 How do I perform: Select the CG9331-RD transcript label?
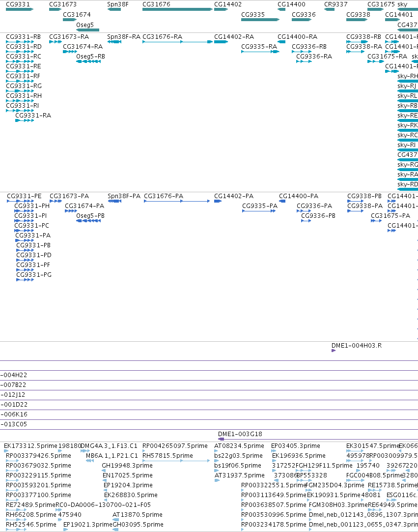tap(24, 47)
